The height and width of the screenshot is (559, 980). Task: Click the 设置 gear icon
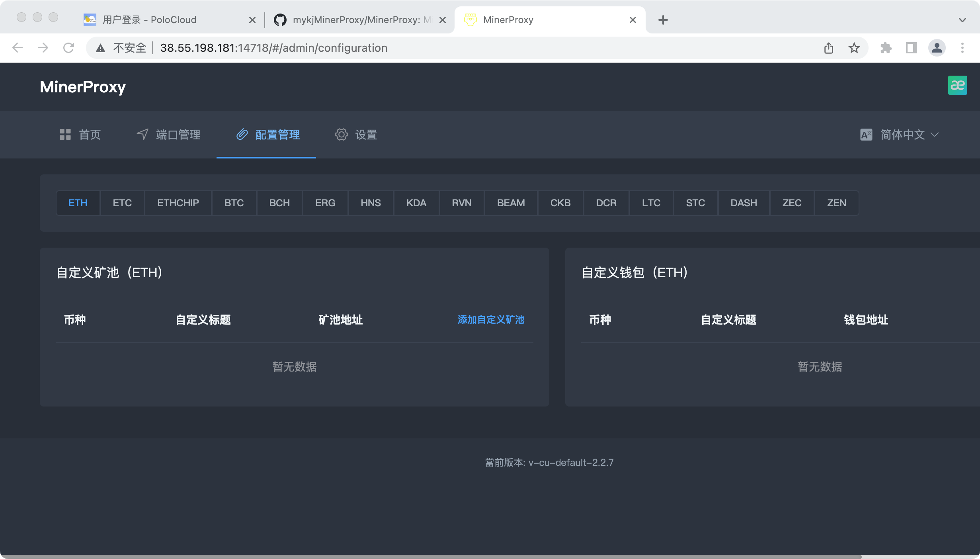click(x=341, y=135)
